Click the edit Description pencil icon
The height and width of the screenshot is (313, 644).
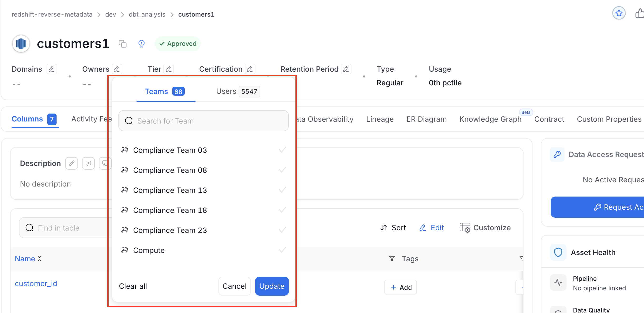point(72,163)
